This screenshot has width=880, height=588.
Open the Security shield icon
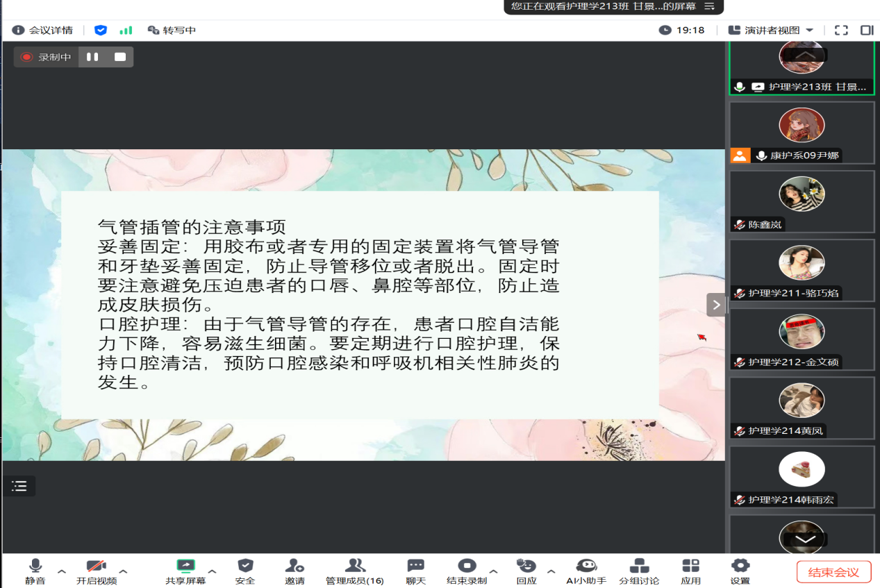245,571
